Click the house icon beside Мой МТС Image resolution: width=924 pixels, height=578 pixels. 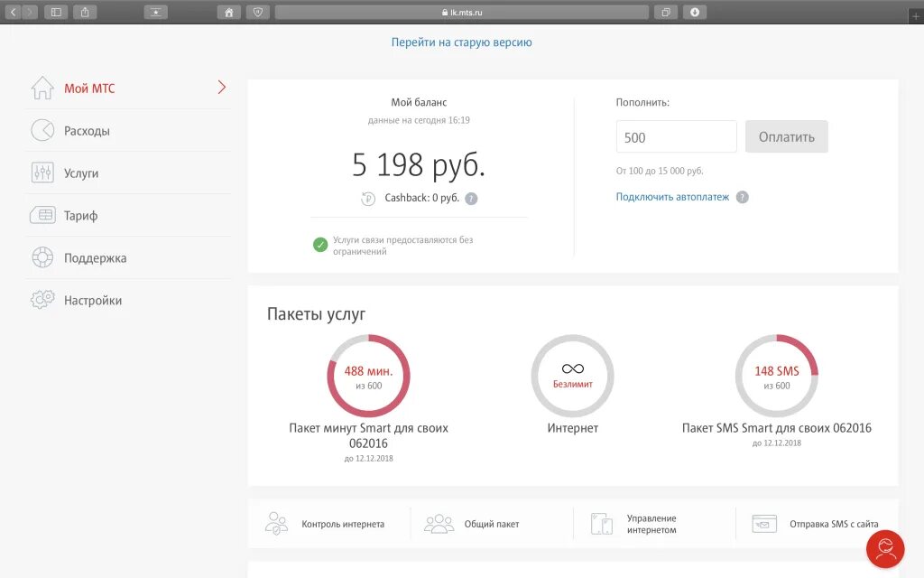click(42, 88)
